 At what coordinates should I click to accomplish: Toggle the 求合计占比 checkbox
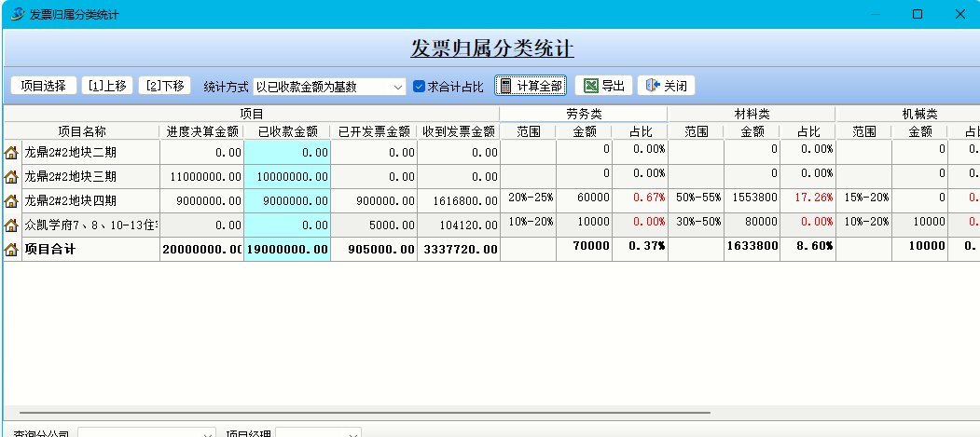click(x=419, y=87)
